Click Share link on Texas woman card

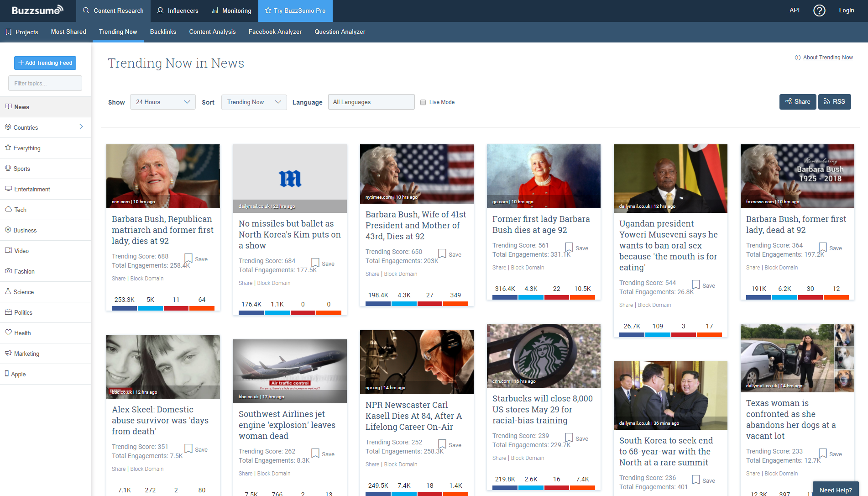click(x=753, y=474)
